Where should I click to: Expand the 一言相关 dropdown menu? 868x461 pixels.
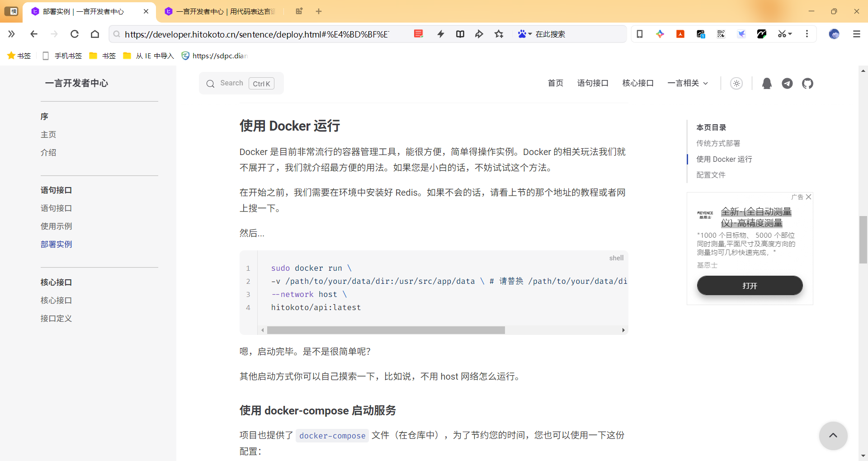[688, 83]
